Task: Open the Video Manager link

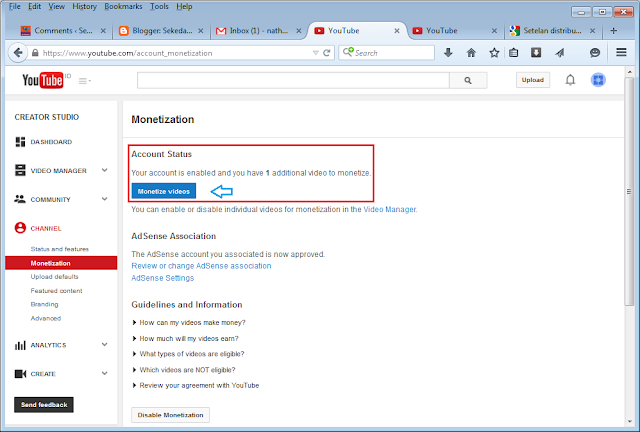Action: [x=390, y=209]
